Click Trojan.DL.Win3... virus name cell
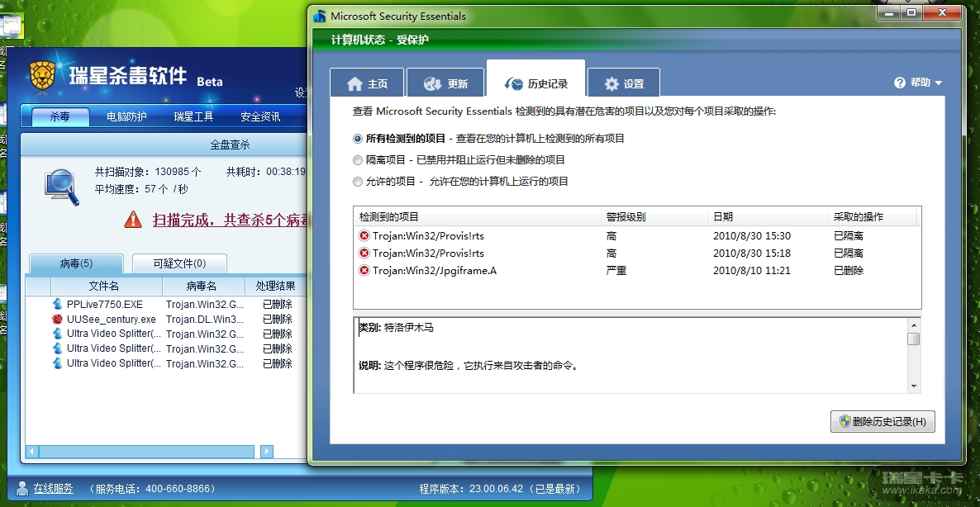Screen dimensions: 980x507 205,319
